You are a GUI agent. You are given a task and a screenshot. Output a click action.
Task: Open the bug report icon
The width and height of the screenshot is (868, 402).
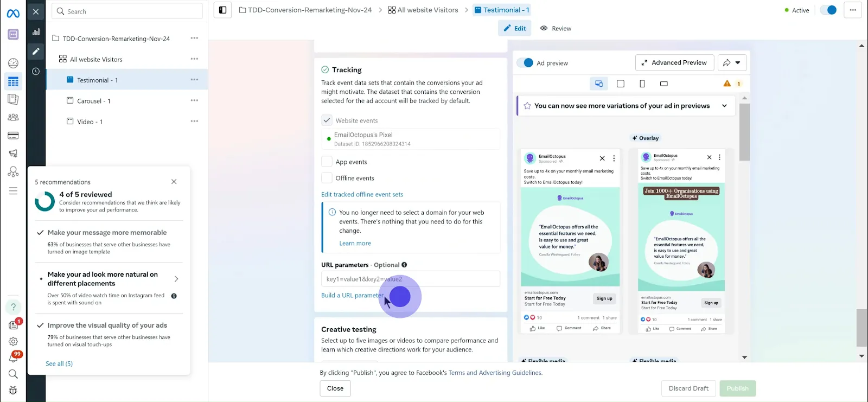pyautogui.click(x=13, y=391)
